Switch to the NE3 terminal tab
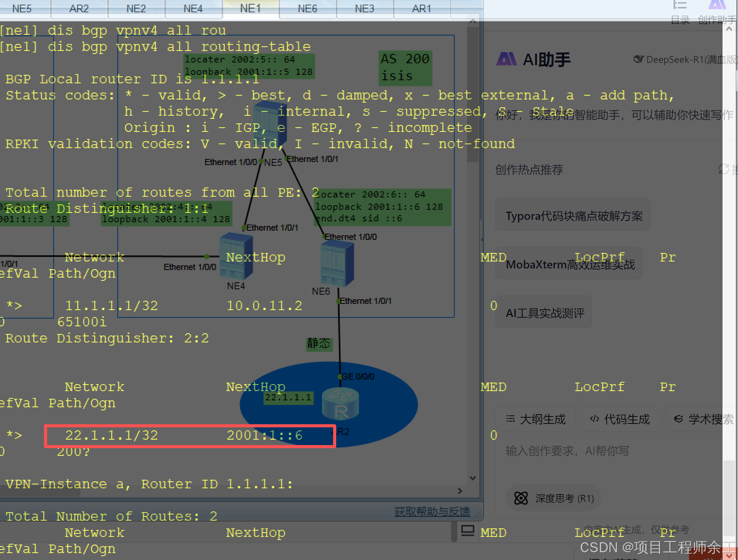 point(365,8)
